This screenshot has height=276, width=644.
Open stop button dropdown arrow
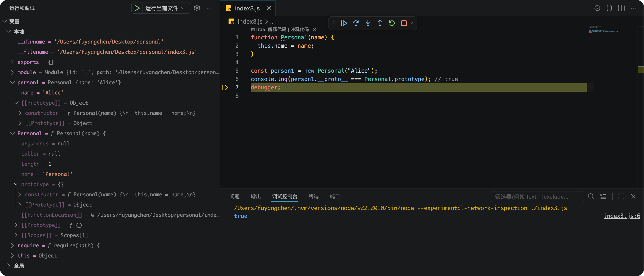(x=411, y=23)
